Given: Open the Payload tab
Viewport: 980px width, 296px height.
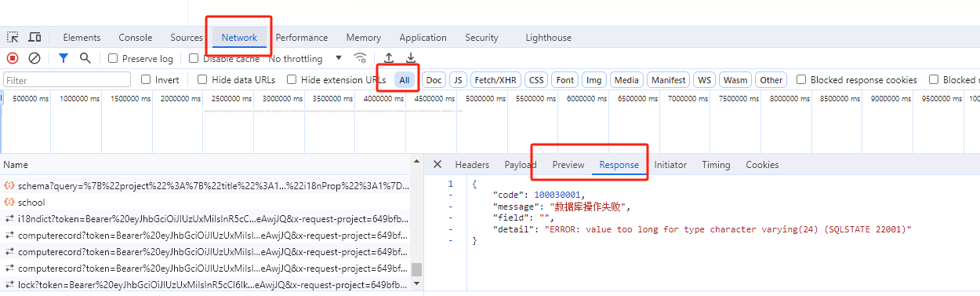Looking at the screenshot, I should point(521,165).
